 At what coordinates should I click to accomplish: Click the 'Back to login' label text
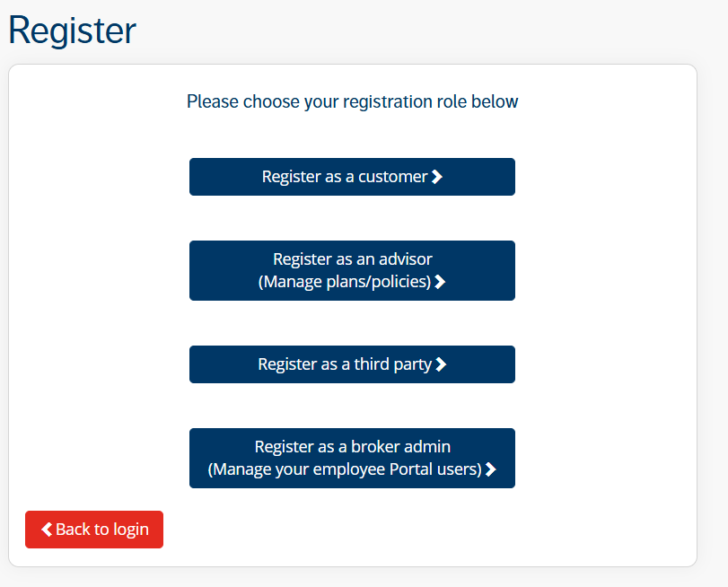(x=101, y=530)
